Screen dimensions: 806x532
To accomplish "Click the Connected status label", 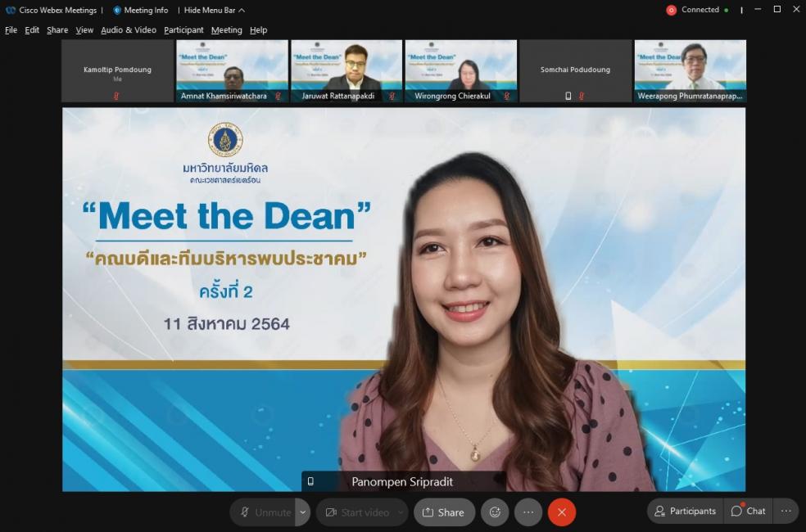I will (700, 10).
